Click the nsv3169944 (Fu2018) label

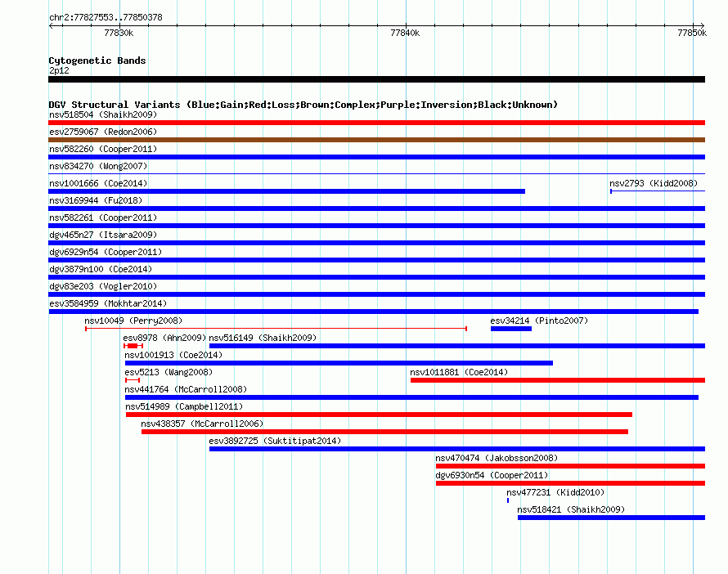click(96, 200)
